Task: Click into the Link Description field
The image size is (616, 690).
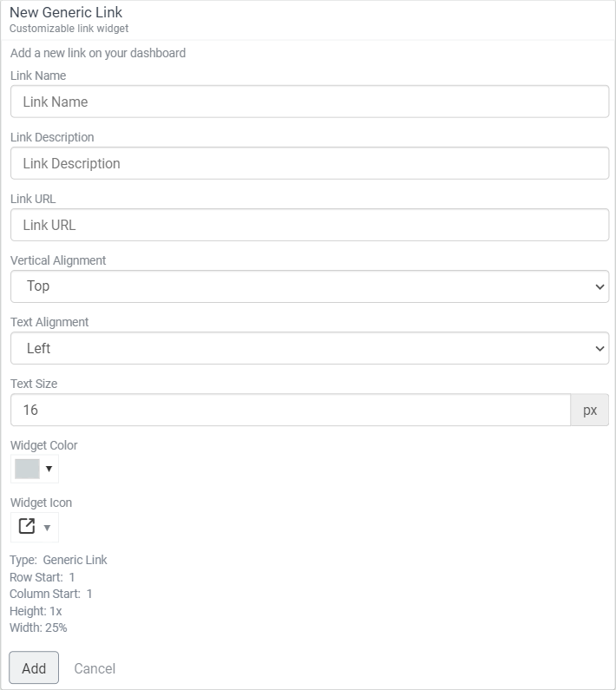Action: tap(310, 163)
